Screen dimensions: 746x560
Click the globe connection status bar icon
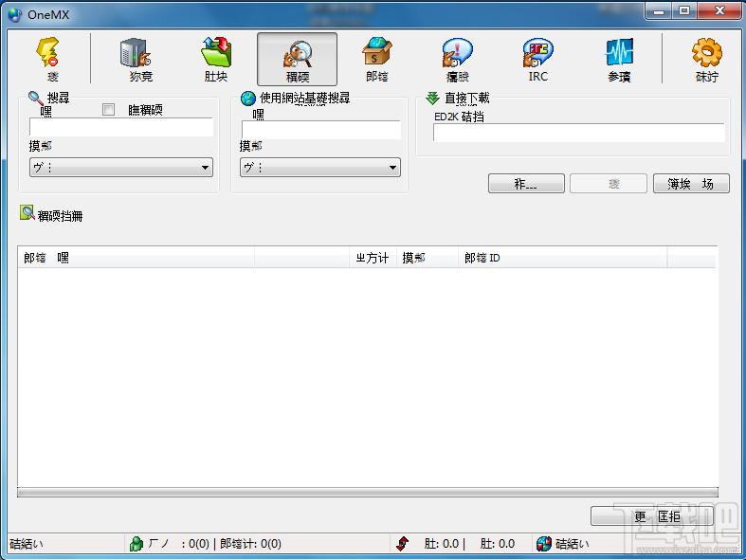[544, 543]
